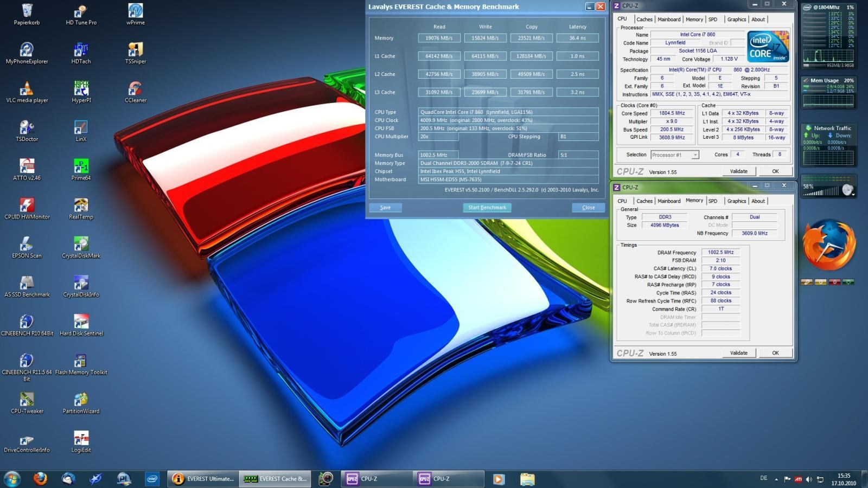This screenshot has width=868, height=488.
Task: Click Save in EVEREST benchmark window
Action: (385, 208)
